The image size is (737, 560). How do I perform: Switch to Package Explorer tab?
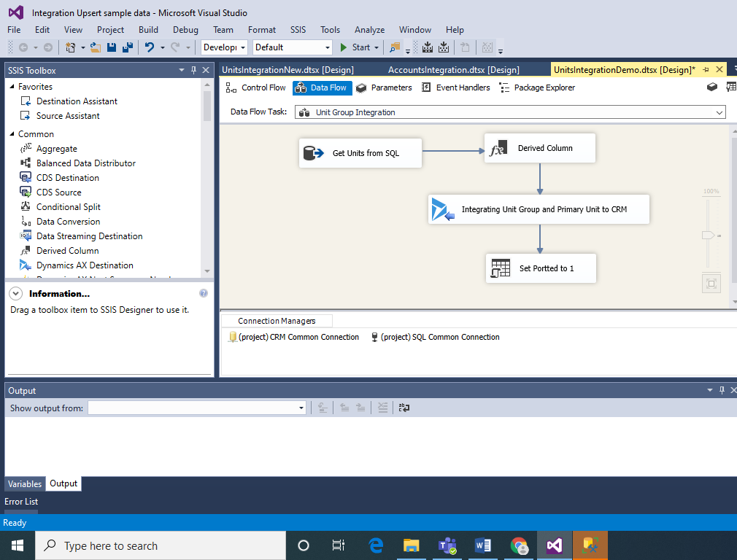coord(537,87)
